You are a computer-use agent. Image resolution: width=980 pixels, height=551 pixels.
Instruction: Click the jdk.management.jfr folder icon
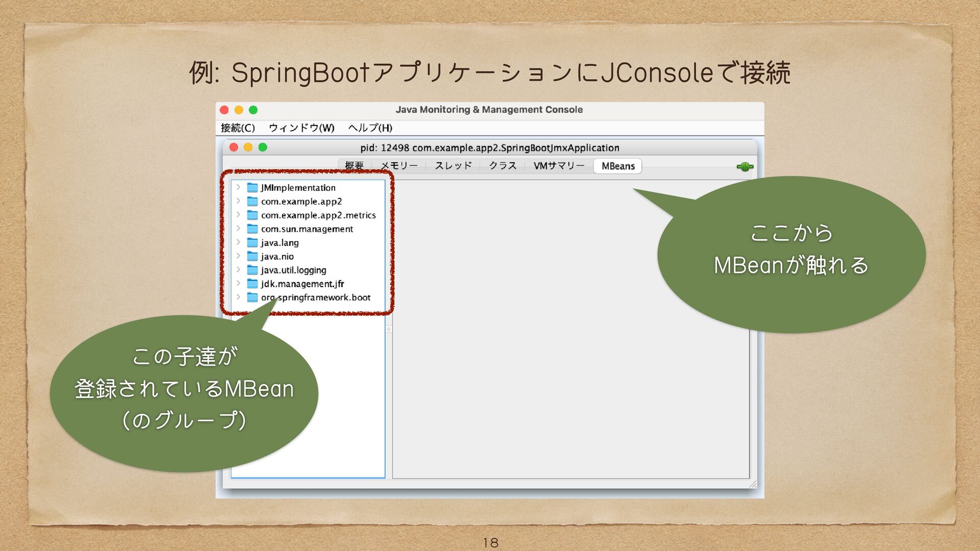[x=252, y=284]
